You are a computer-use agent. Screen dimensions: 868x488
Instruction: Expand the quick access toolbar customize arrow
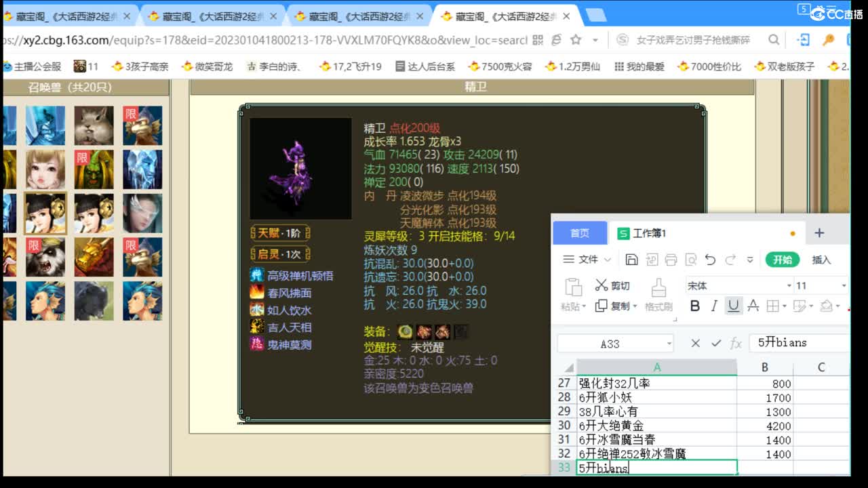750,260
